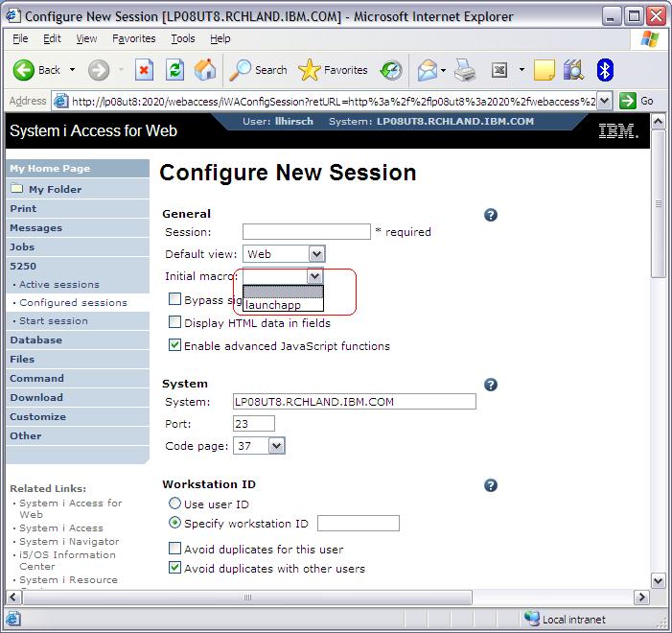Click the yellow note icon in toolbar
672x633 pixels.
[545, 70]
